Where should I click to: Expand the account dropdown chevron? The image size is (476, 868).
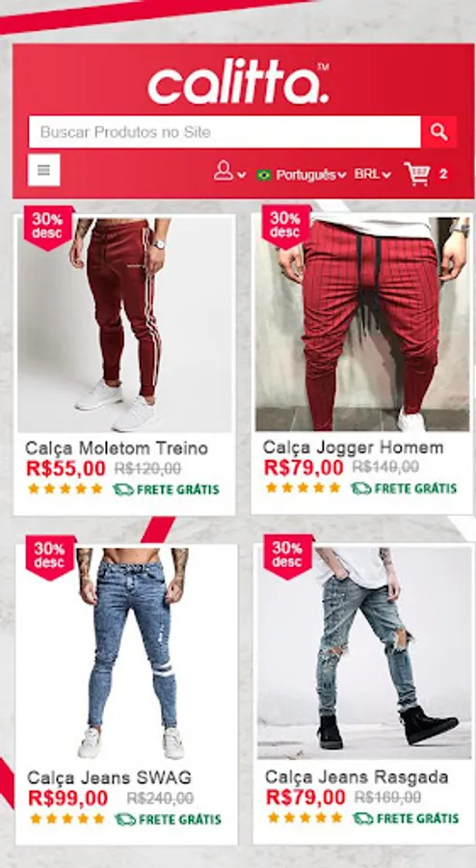coord(242,175)
